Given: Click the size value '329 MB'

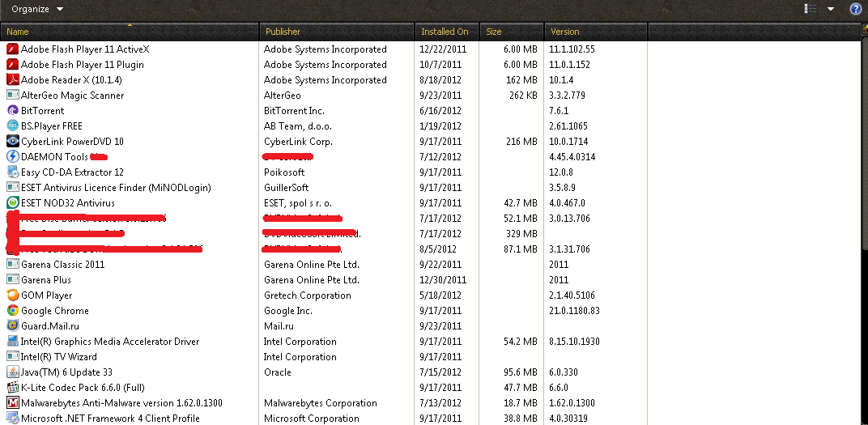Looking at the screenshot, I should [521, 233].
